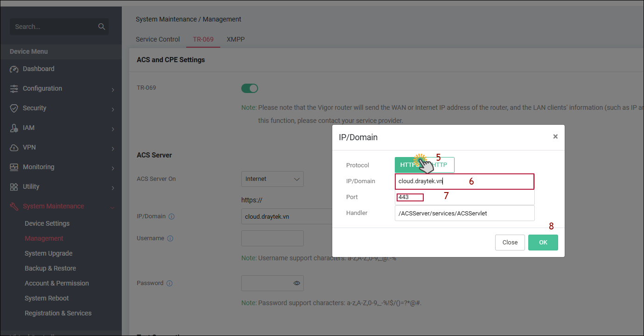The image size is (644, 336).
Task: Open Management submenu item
Action: tap(44, 238)
